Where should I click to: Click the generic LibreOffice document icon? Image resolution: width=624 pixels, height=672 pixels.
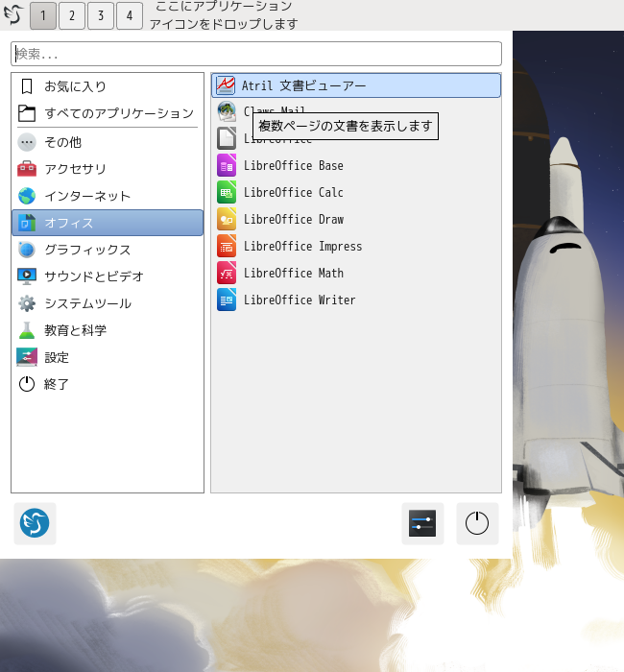(227, 138)
